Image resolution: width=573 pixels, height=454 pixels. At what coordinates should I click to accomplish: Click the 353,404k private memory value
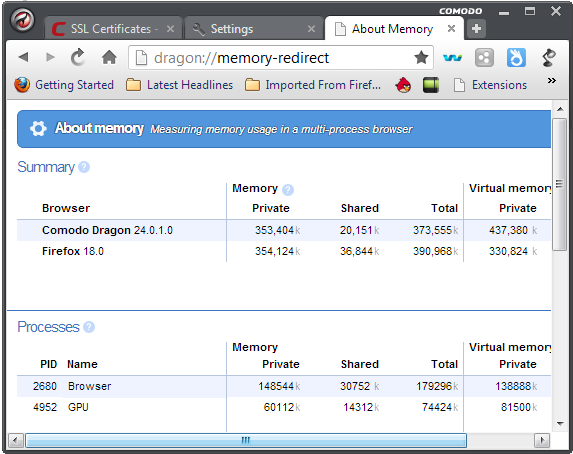coord(277,230)
